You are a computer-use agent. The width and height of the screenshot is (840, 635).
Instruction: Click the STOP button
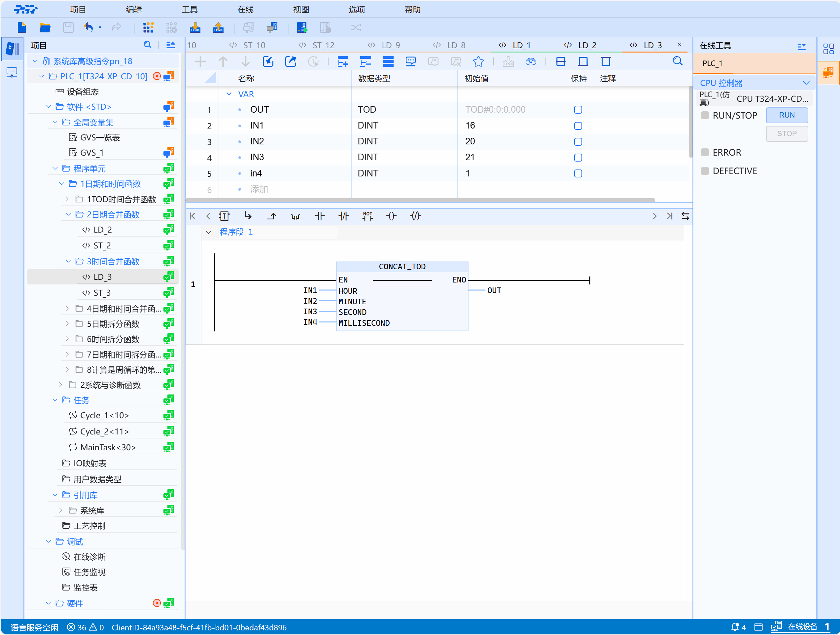pos(787,134)
